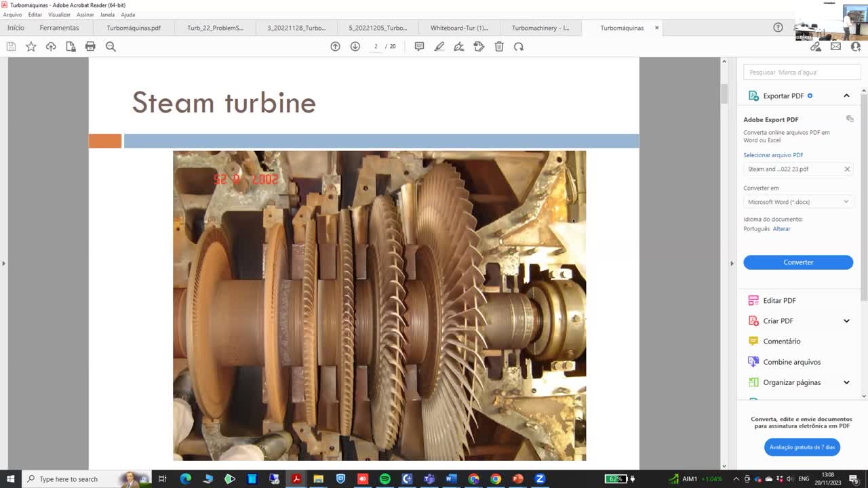Viewport: 868px width, 488px height.
Task: Open Spotify from the Windows taskbar
Action: 384,479
